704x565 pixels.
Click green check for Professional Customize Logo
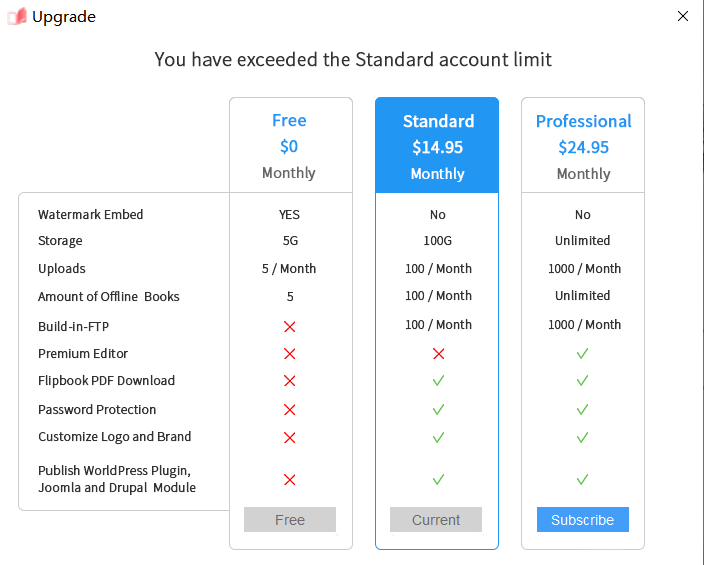(x=583, y=438)
